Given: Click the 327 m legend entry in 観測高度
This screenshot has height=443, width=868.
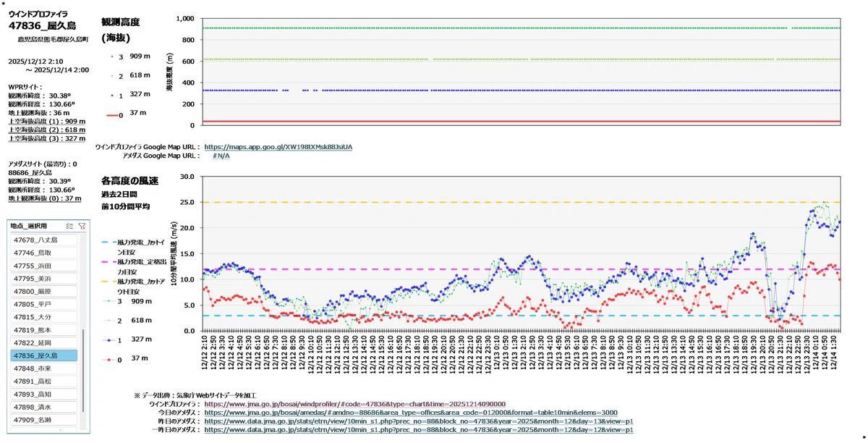Looking at the screenshot, I should 131,94.
